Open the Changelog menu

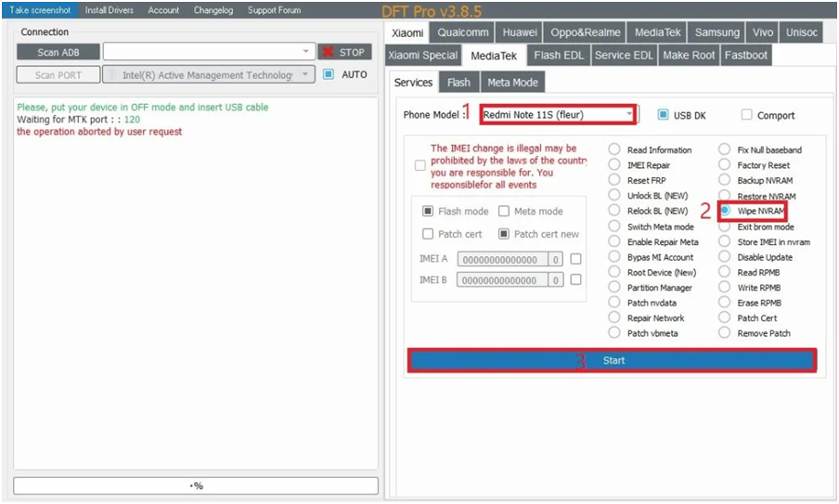[x=213, y=10]
